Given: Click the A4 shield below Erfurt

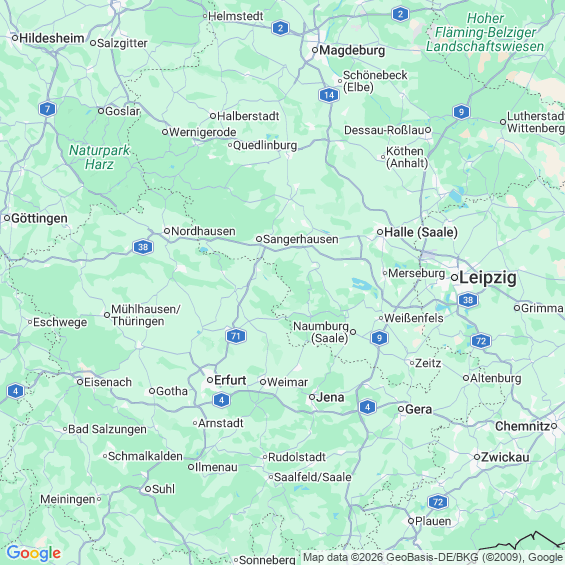Looking at the screenshot, I should click(222, 400).
